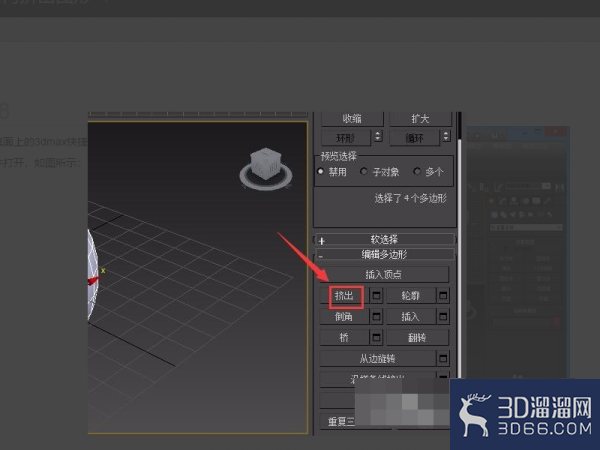Open the 从边旋转 settings box
The image size is (600, 450).
tap(443, 359)
